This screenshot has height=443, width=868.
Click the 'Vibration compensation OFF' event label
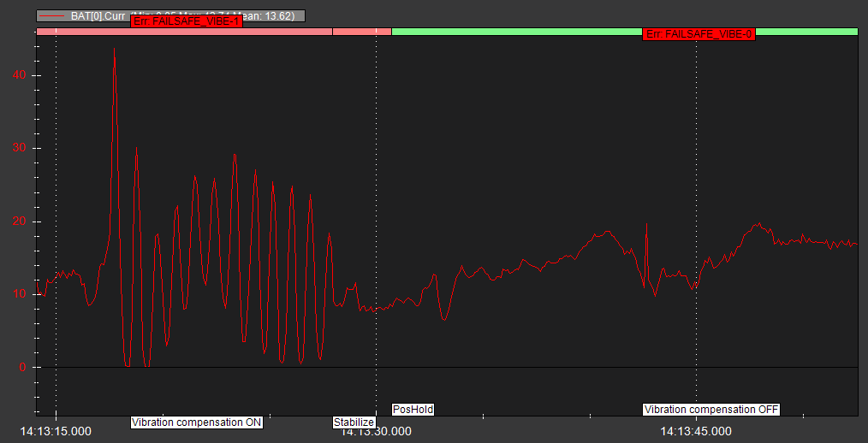click(711, 410)
